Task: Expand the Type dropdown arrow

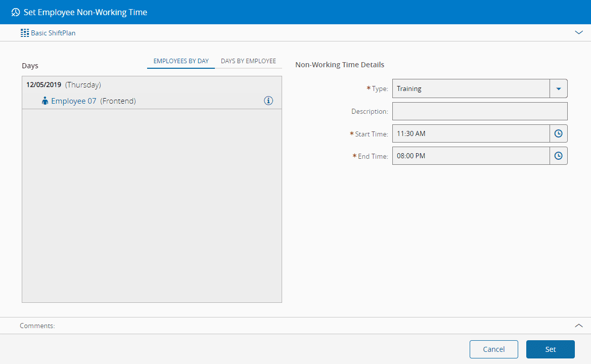Action: click(558, 88)
